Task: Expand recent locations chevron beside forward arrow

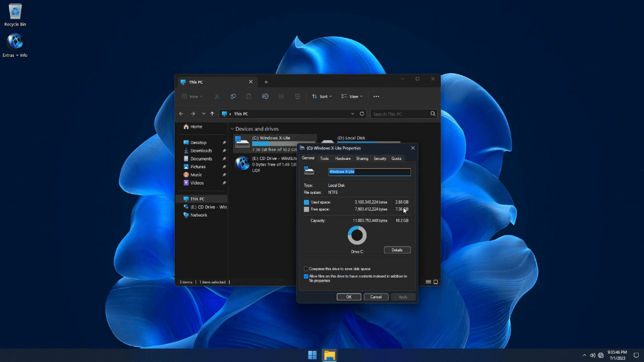Action: (x=203, y=113)
